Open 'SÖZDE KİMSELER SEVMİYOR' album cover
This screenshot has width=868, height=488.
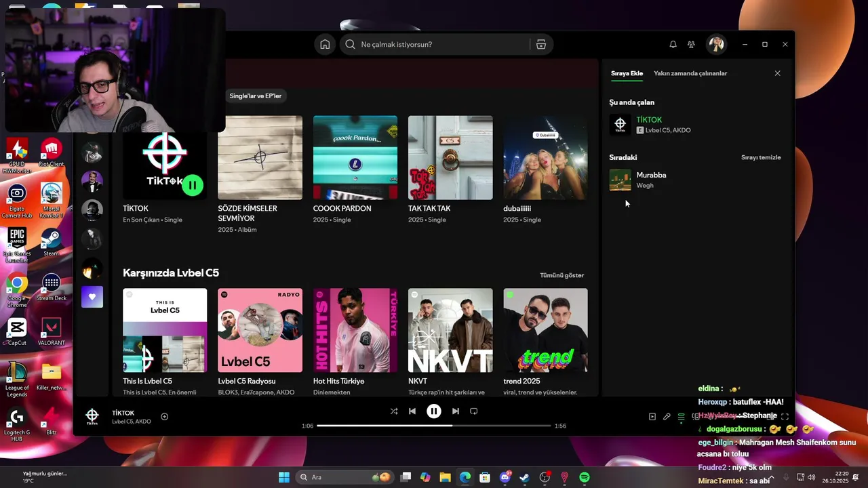(x=260, y=157)
